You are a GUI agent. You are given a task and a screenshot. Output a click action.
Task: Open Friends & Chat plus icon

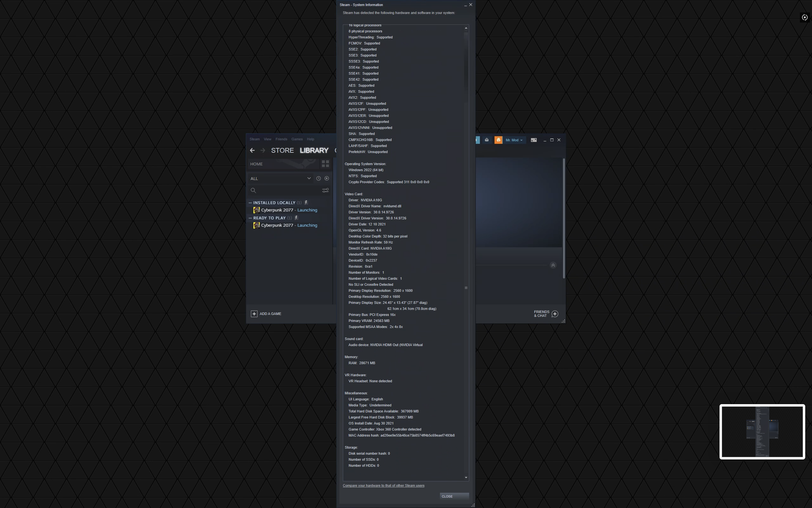[555, 314]
